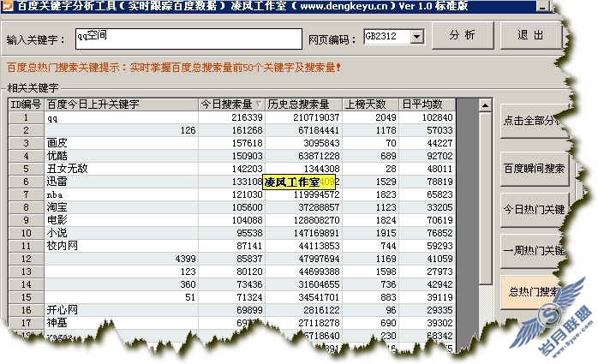This screenshot has height=364, width=598.
Task: Click the app icon in the title bar
Action: click(x=7, y=5)
